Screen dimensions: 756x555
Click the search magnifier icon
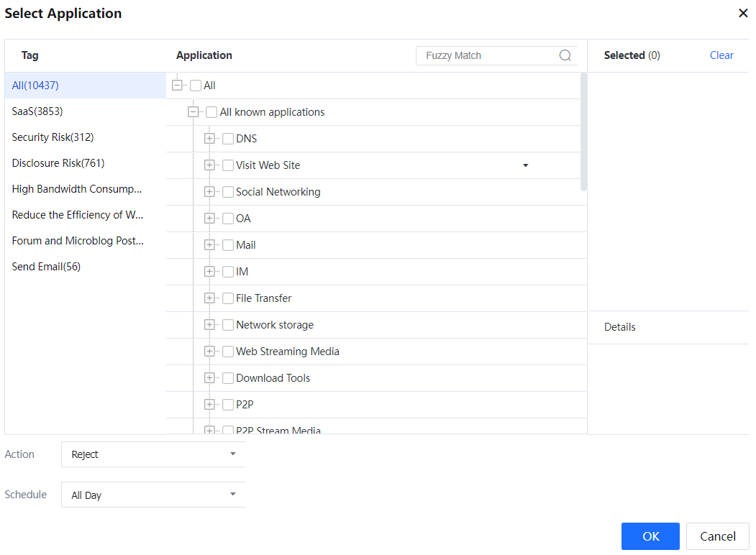pos(565,56)
